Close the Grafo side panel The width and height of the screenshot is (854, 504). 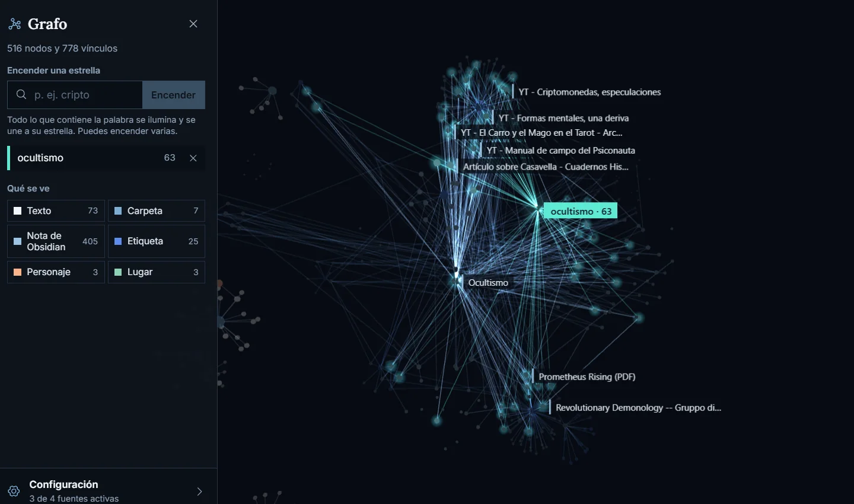click(x=193, y=24)
